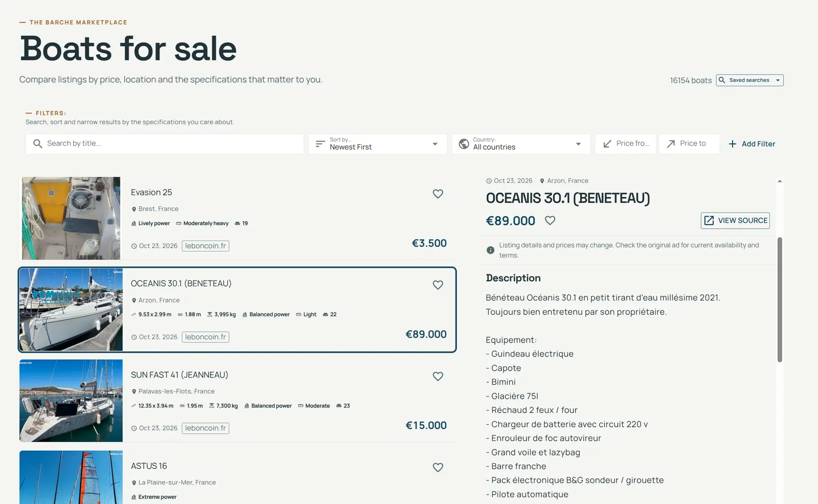Click the €15.000 price of SUN FAST 41
The height and width of the screenshot is (504, 818).
pyautogui.click(x=426, y=425)
